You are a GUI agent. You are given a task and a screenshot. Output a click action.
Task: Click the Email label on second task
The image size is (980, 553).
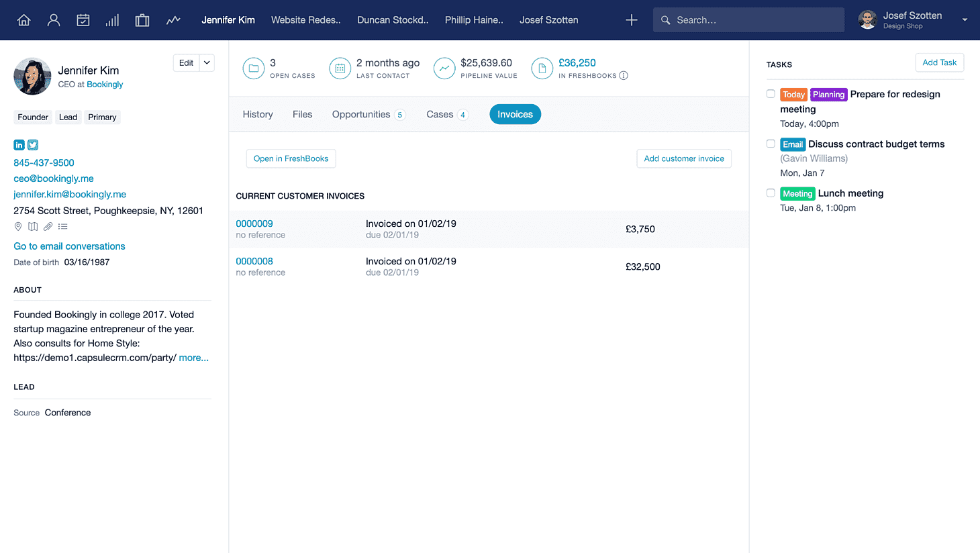(x=793, y=144)
